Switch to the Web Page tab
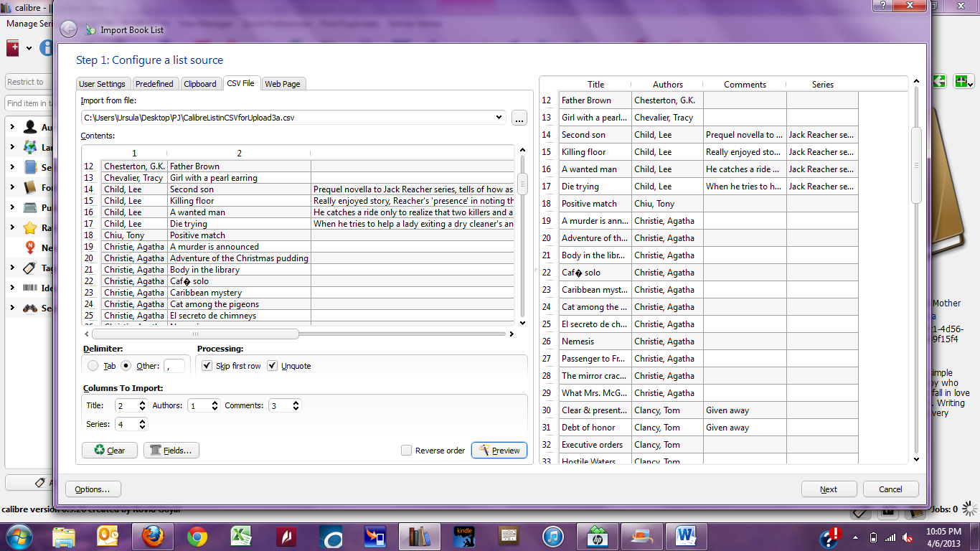This screenshot has width=980, height=551. point(283,84)
